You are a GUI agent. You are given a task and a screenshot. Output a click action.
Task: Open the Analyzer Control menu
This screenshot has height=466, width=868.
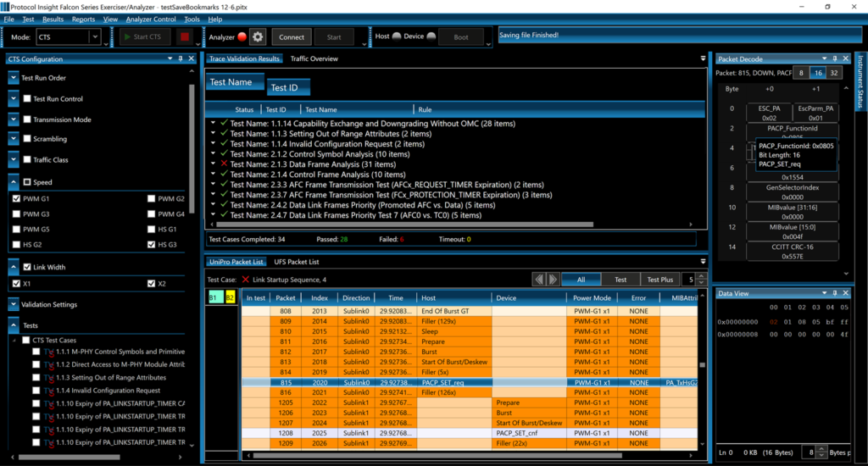pyautogui.click(x=151, y=19)
